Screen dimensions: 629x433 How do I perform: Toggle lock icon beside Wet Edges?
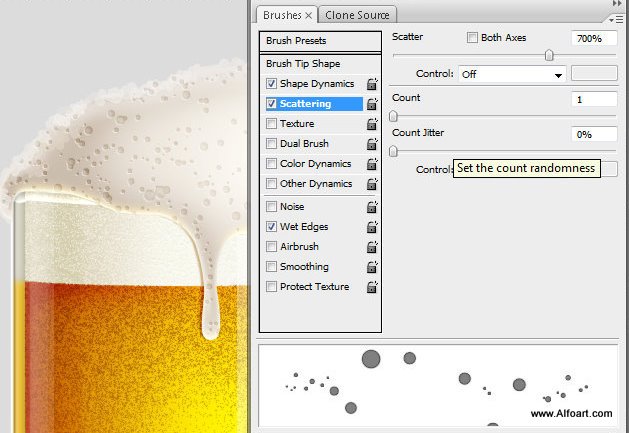tap(372, 227)
